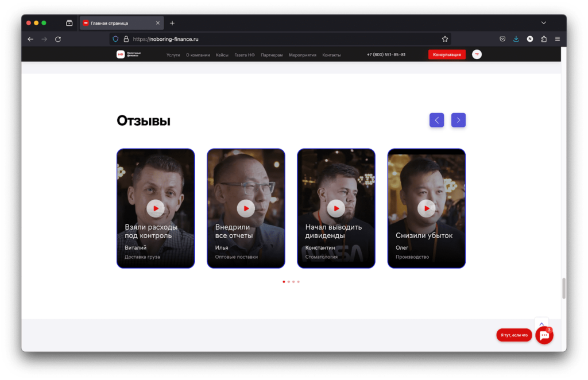Screen dimensions: 588x380
Task: Show next reviews with right arrow
Action: (458, 120)
